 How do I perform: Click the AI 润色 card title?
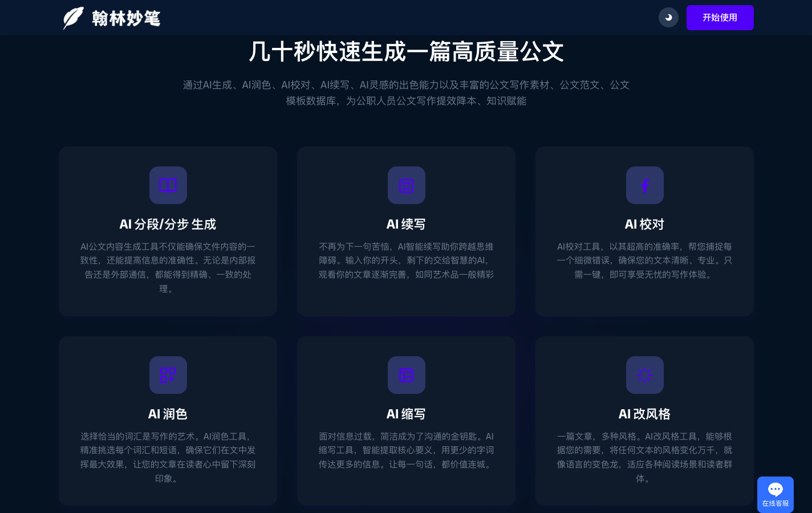[x=168, y=414]
